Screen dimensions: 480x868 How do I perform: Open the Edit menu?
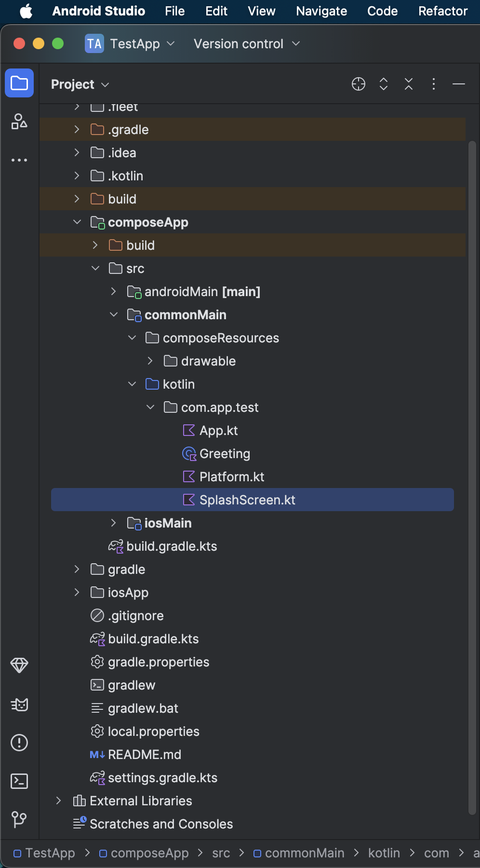[x=216, y=11]
